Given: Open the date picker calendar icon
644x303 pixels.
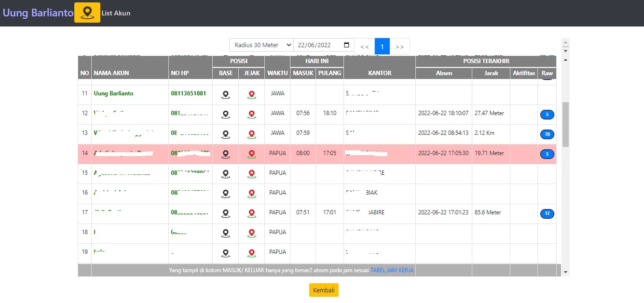Looking at the screenshot, I should pyautogui.click(x=346, y=45).
